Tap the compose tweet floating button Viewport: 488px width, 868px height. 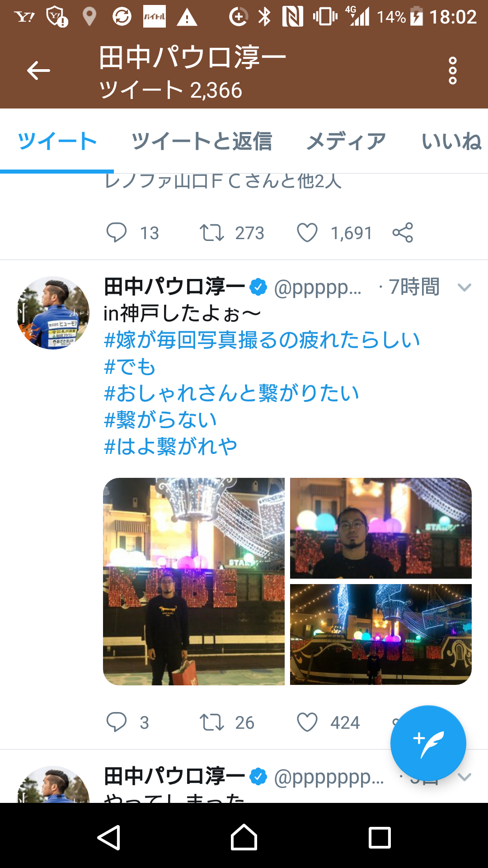coord(428,743)
